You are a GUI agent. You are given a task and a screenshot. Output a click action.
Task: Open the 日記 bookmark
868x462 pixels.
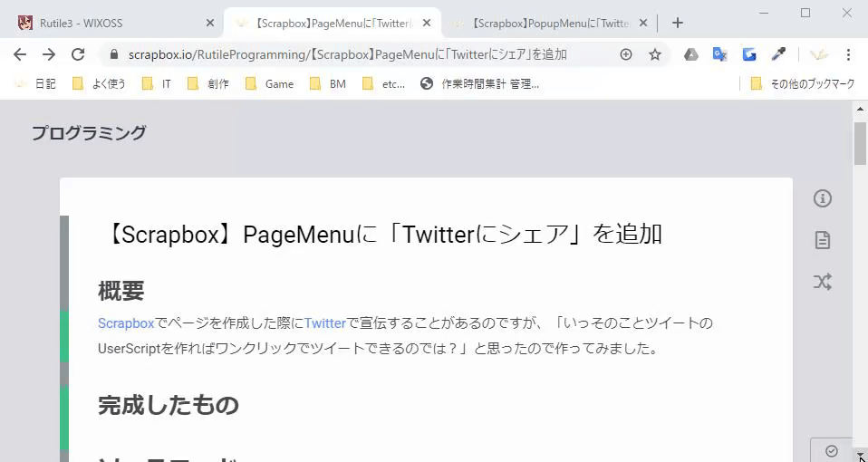tap(35, 84)
